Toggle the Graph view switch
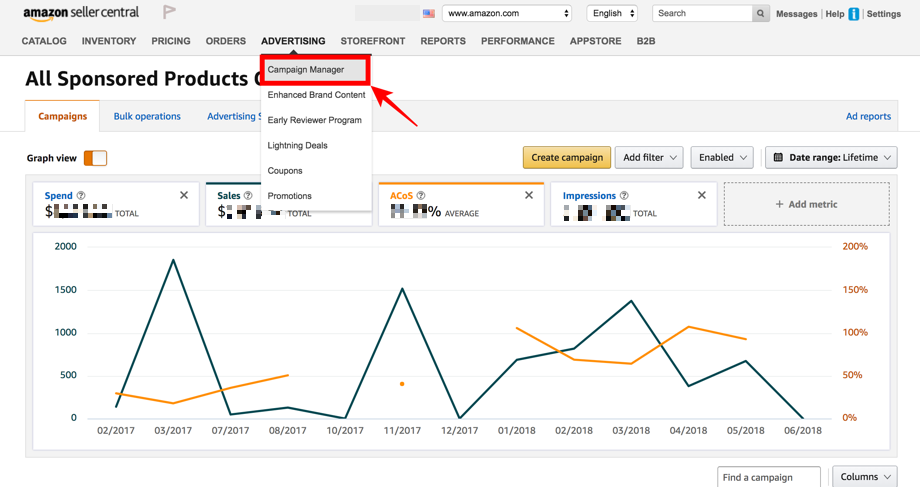Screen dimensions: 920x487 (x=95, y=158)
